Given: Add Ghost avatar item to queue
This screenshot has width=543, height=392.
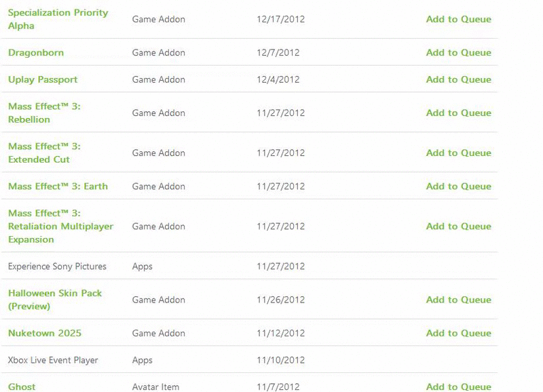Looking at the screenshot, I should 459,387.
